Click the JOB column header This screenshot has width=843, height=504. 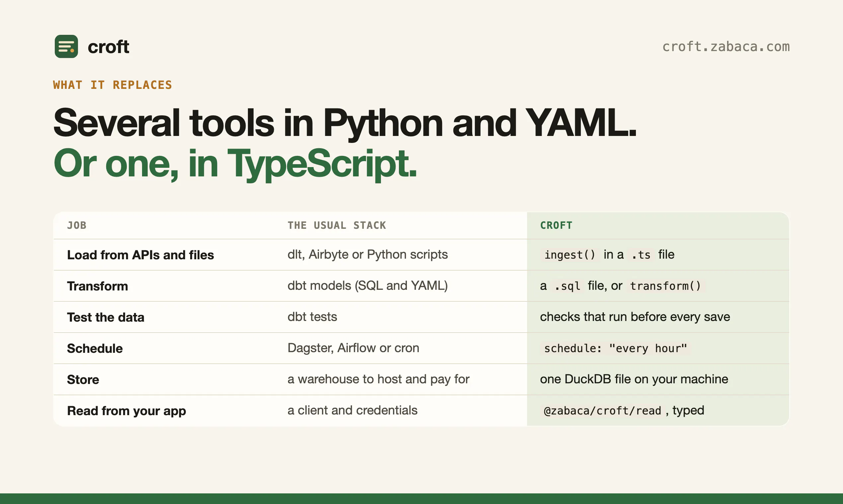pos(77,225)
